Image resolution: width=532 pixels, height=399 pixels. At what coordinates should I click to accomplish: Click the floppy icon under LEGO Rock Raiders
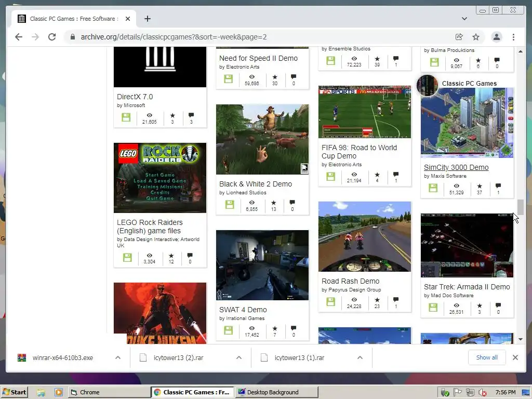[127, 257]
